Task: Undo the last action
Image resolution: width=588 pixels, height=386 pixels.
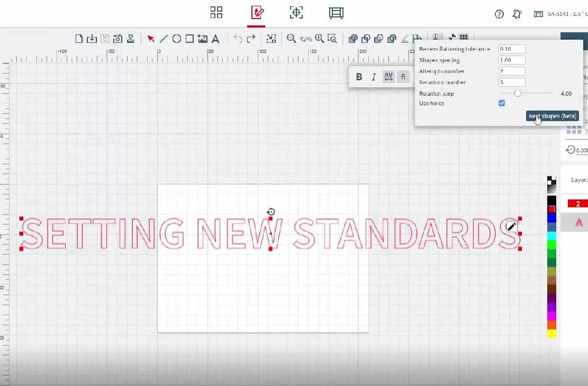Action: [238, 39]
